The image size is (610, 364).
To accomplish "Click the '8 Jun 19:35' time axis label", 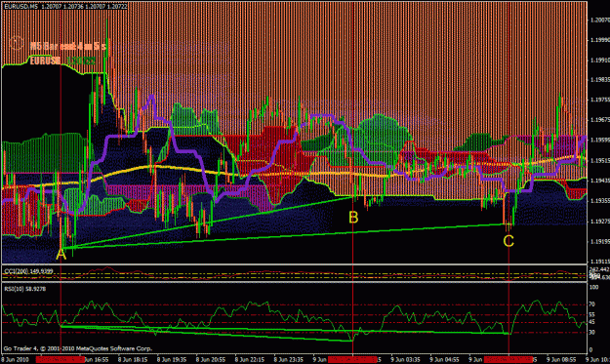I will [172, 360].
